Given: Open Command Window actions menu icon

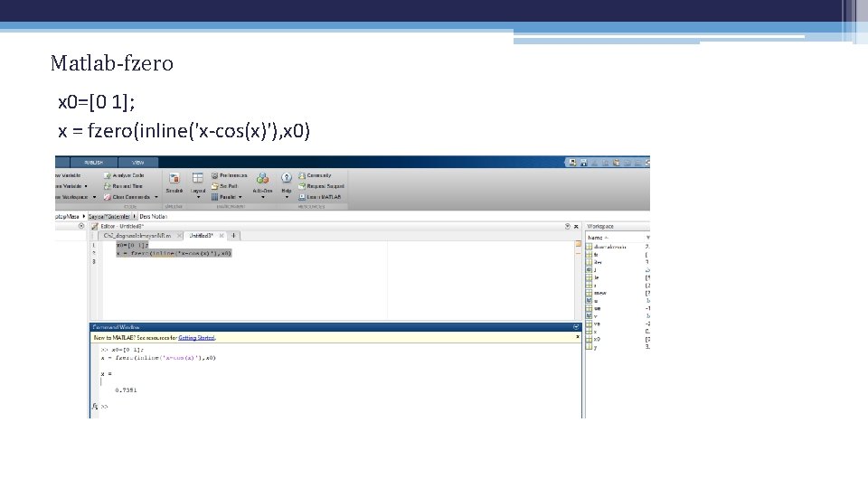Looking at the screenshot, I should point(576,327).
